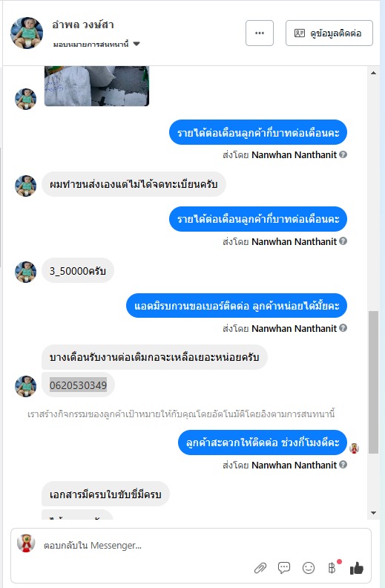Click the ดูข้อมูลติดต่อ button
Screen dimensions: 385x588
point(329,33)
